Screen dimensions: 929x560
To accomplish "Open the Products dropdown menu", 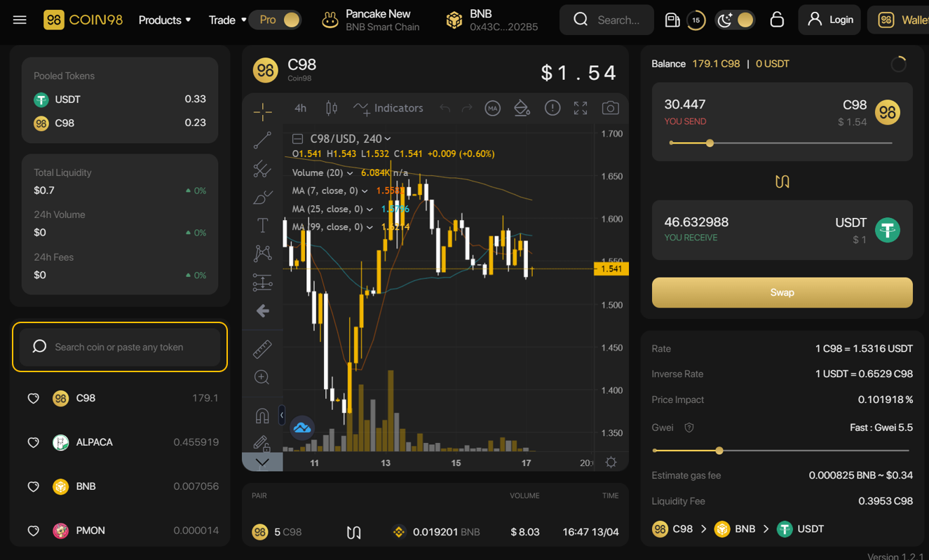I will coord(165,20).
